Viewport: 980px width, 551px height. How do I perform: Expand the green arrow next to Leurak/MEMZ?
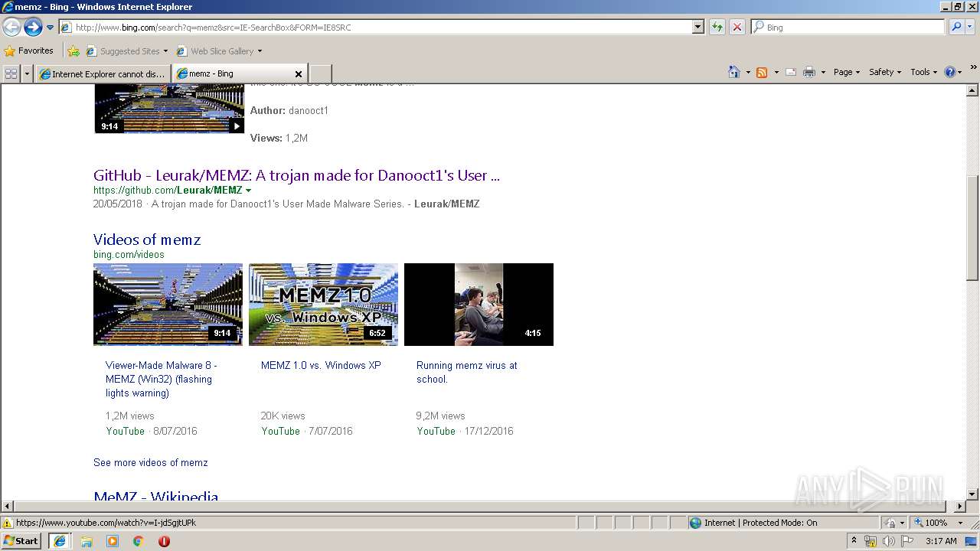[x=248, y=190]
